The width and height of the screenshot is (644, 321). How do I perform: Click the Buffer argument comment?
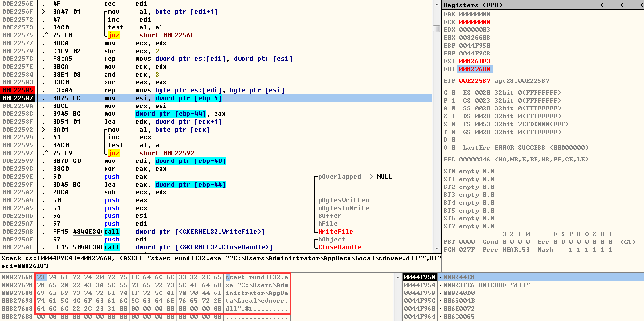point(330,216)
